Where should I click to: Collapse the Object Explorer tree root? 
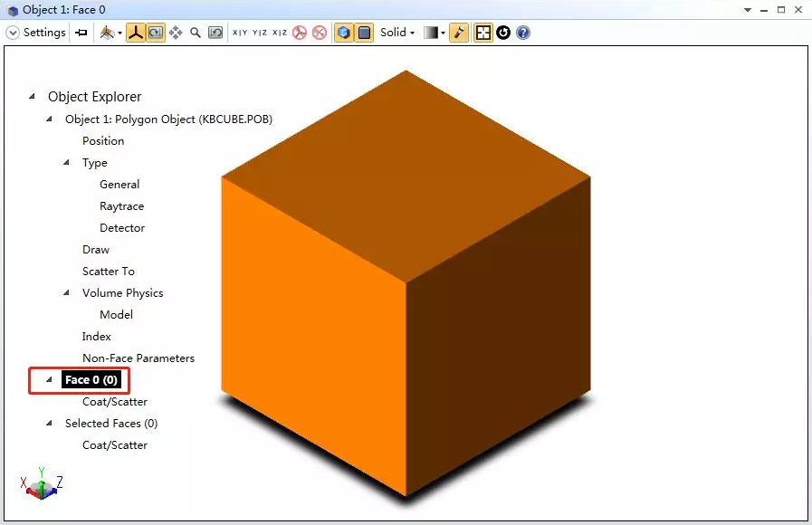(x=32, y=96)
